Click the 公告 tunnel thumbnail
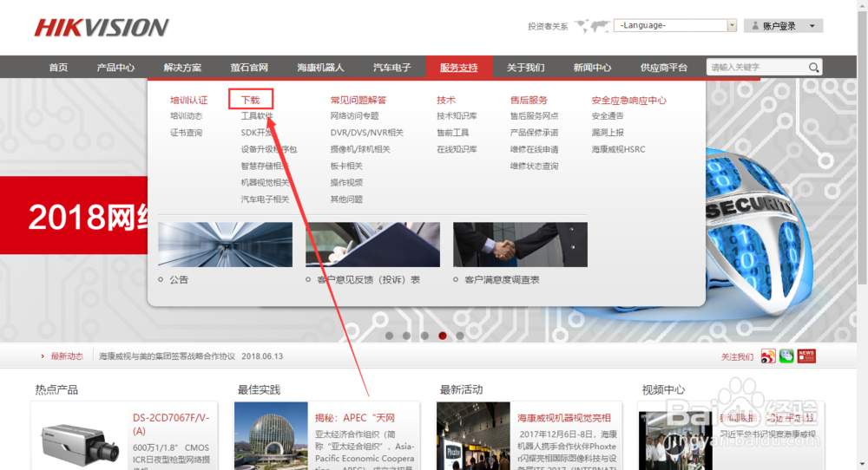Screen dimensions: 868x470 [226, 245]
